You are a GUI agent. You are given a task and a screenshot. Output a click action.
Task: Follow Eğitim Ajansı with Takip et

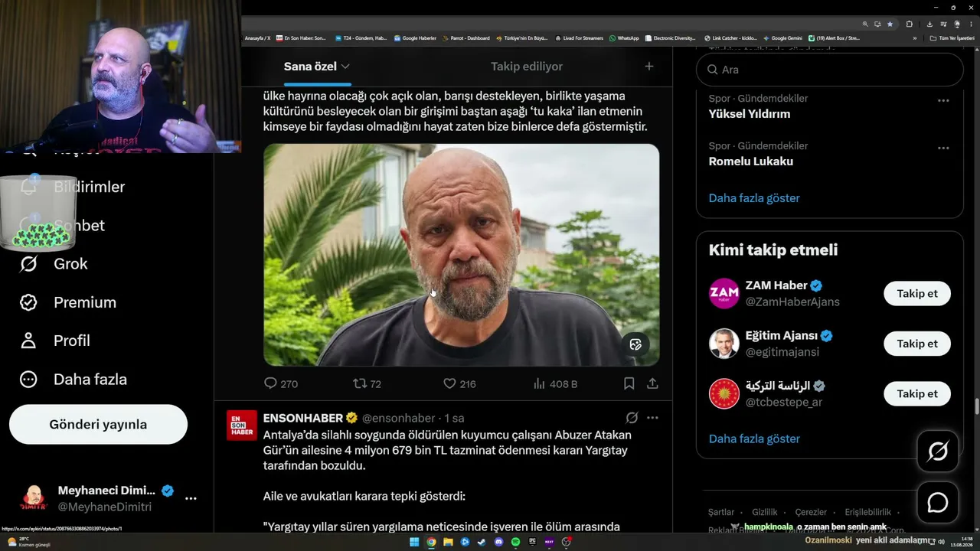(917, 344)
